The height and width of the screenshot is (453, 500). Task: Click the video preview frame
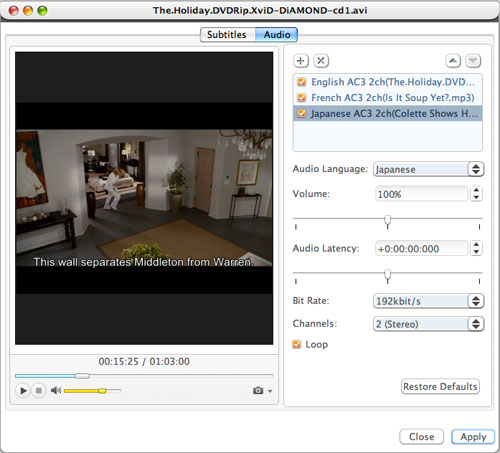[x=144, y=198]
